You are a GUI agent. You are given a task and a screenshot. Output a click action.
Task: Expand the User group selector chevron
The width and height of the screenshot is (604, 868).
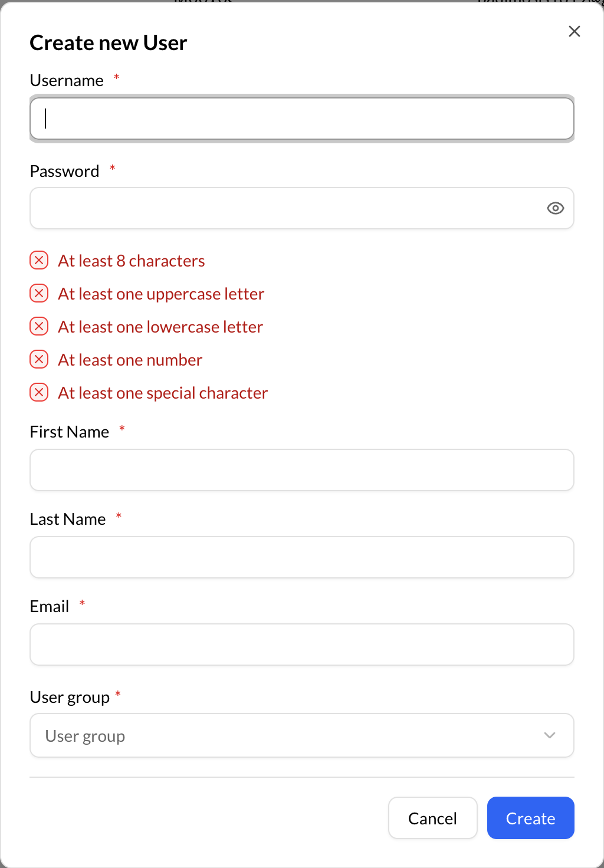(x=550, y=735)
